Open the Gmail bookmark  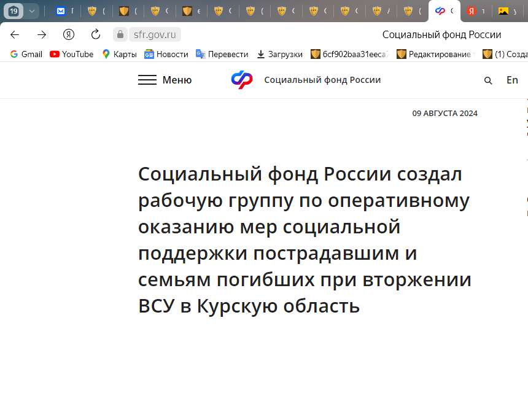click(26, 54)
